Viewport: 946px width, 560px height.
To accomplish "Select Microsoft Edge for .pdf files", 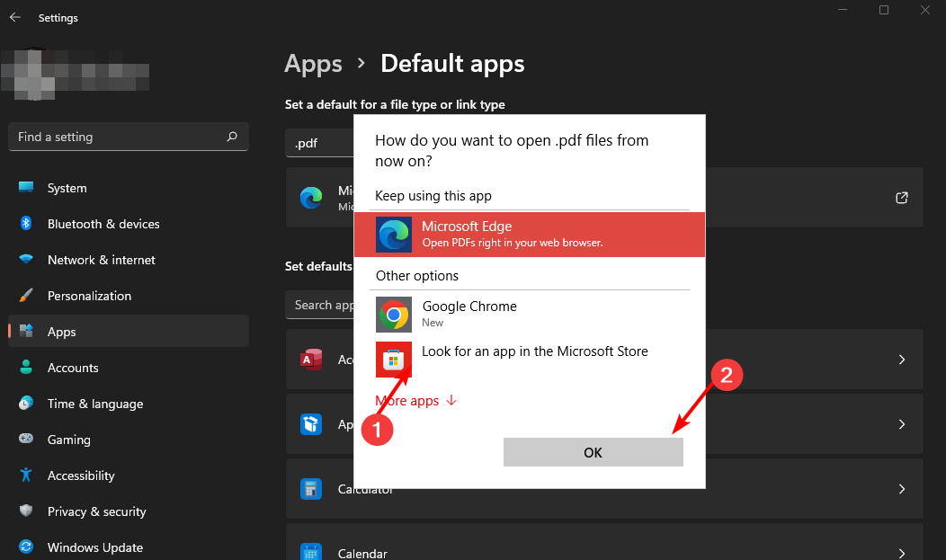I will [529, 235].
